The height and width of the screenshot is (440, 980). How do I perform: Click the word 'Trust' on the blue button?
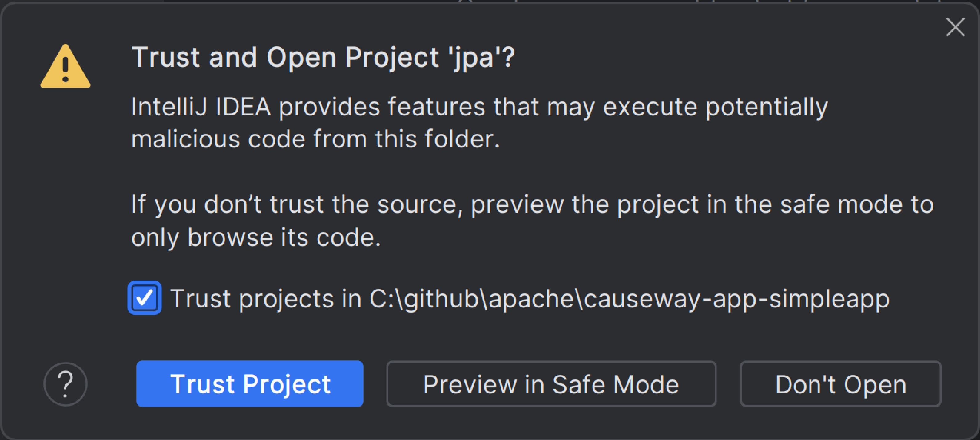click(x=202, y=384)
